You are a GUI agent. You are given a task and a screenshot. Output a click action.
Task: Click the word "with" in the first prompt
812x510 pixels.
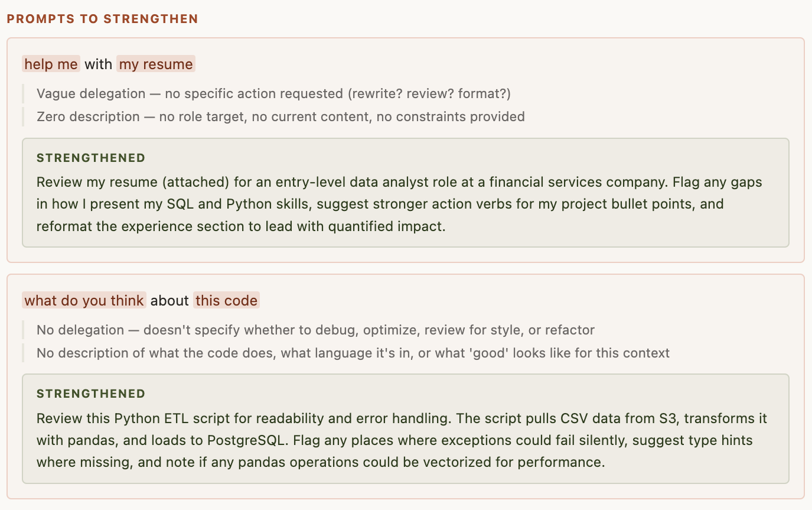[x=98, y=64]
